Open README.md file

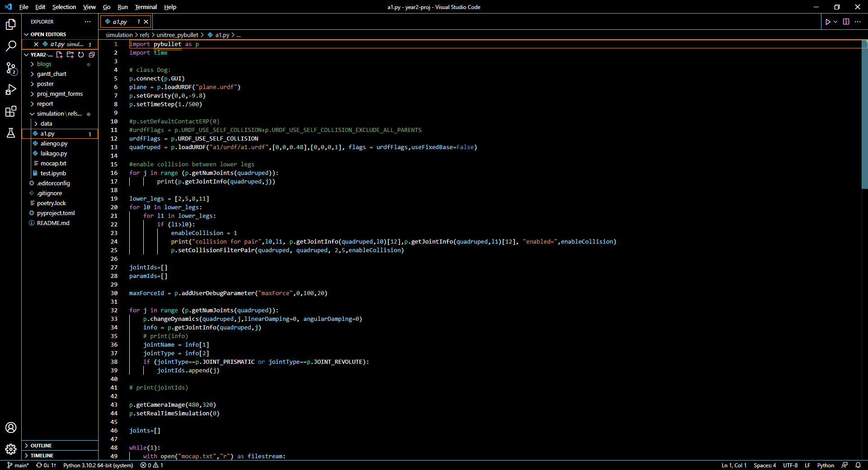click(x=60, y=223)
